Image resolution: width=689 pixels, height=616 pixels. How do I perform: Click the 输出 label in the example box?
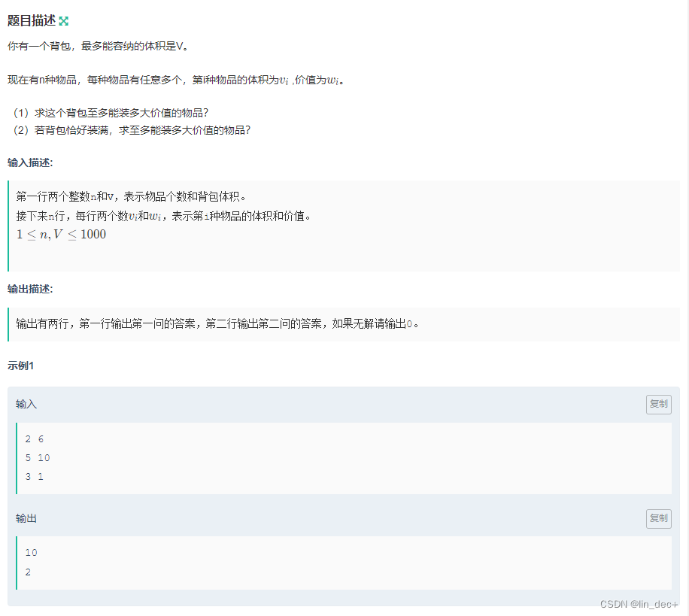[26, 518]
